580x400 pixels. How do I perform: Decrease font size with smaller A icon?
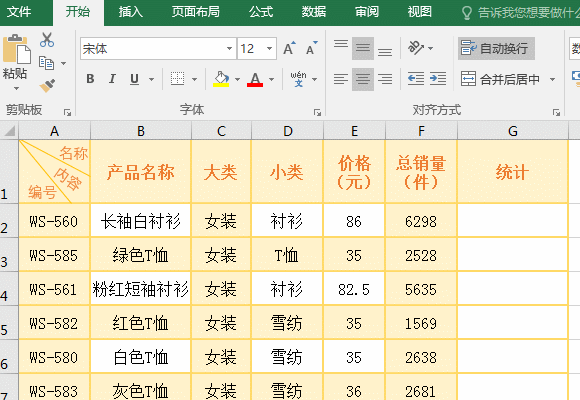[x=311, y=48]
